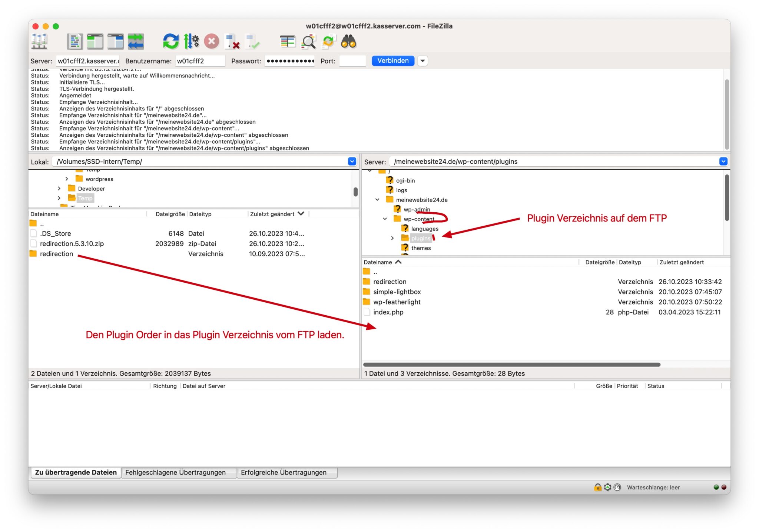
Task: Toggle synchronized browsing icon
Action: 328,41
